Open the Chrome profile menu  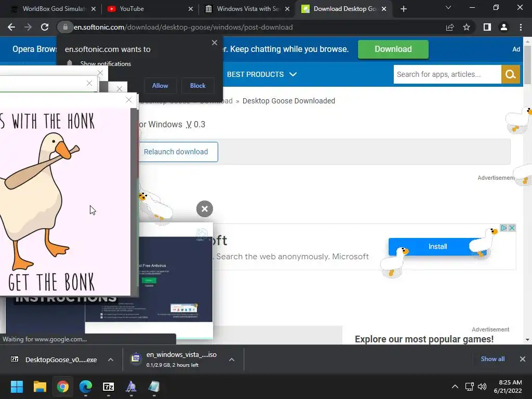click(x=504, y=27)
